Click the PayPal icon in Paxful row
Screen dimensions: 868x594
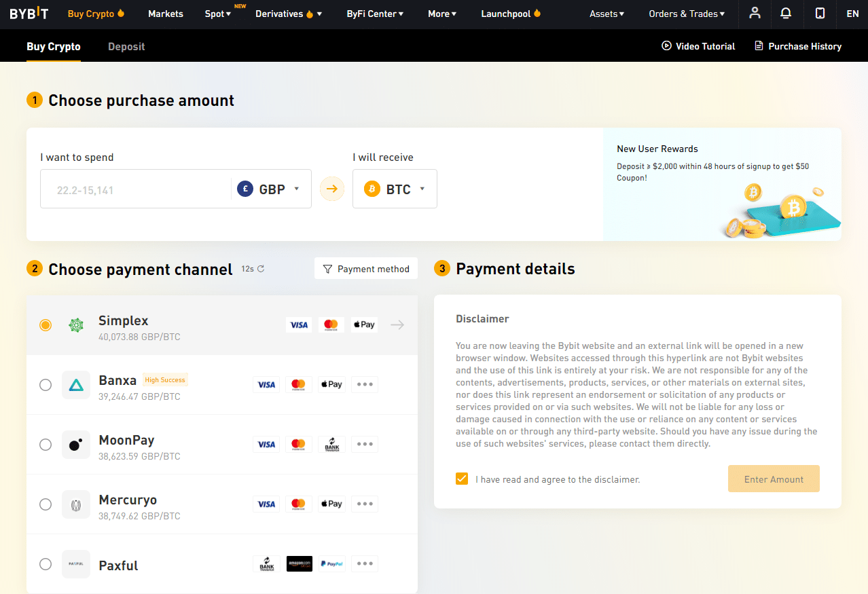[331, 564]
